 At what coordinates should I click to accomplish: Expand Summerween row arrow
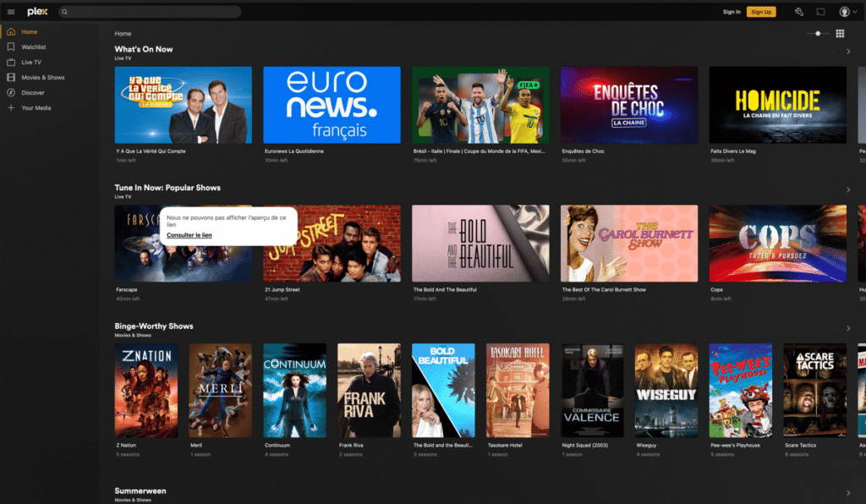click(848, 493)
